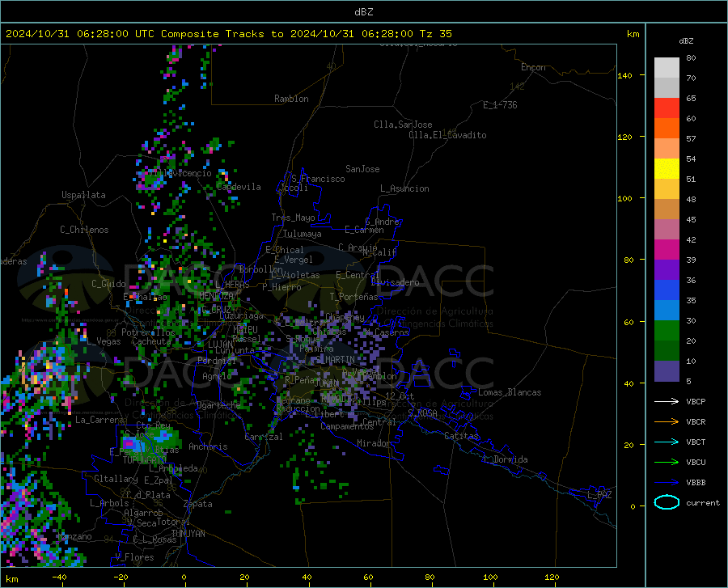Image resolution: width=728 pixels, height=588 pixels.
Task: Click the cyan VBCT arrow in legend
Action: [x=667, y=442]
